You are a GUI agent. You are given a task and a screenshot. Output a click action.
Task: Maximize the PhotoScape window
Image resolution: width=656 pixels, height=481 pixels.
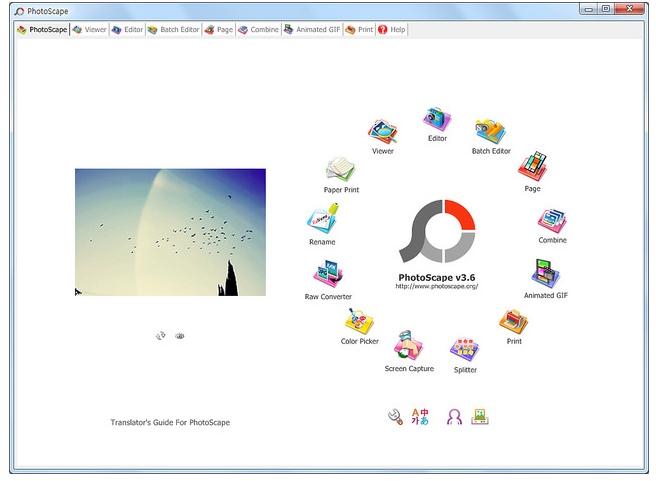[606, 9]
